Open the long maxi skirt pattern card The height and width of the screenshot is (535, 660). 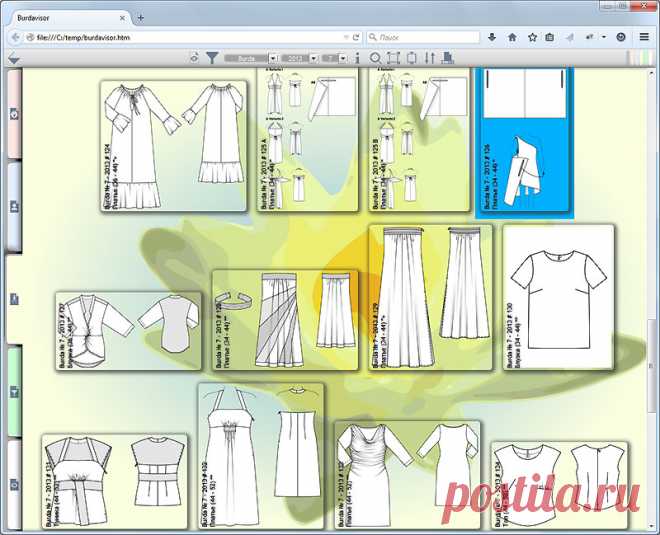431,297
